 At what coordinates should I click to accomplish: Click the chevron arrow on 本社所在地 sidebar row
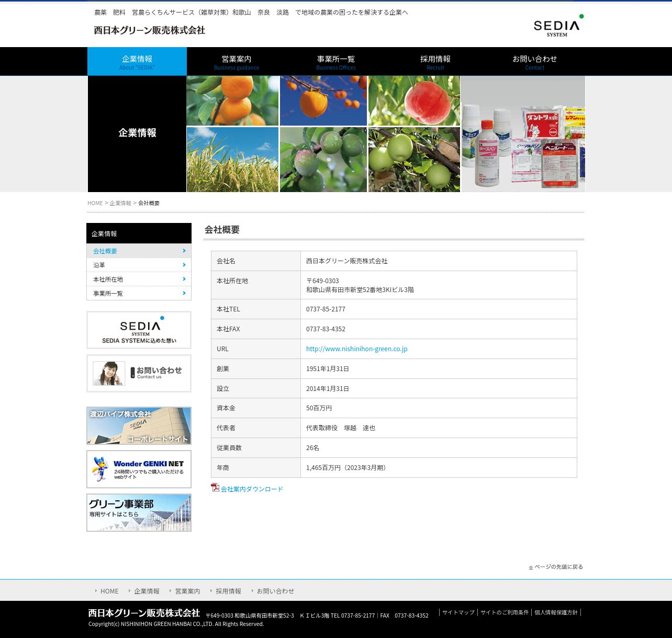[184, 279]
